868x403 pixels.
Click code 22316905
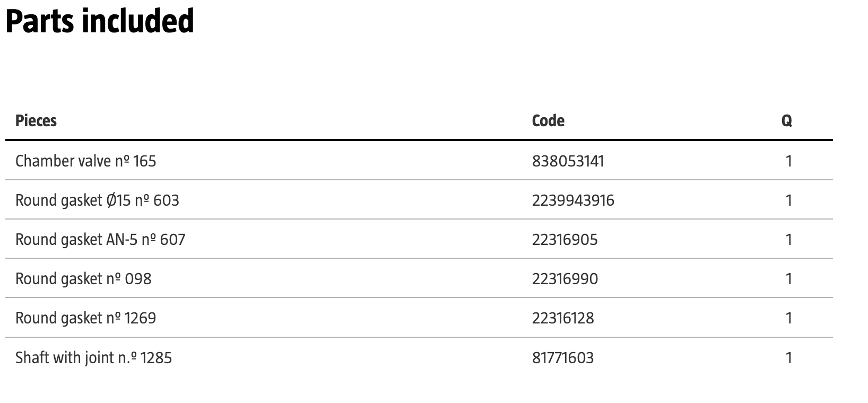(x=565, y=239)
